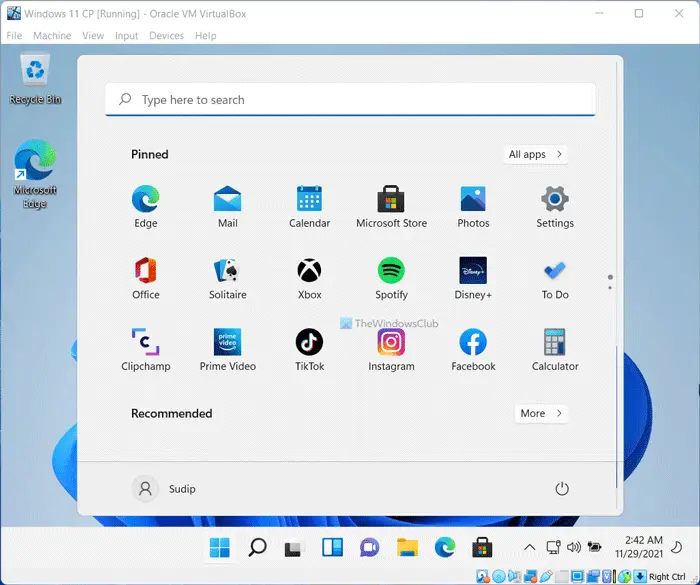Viewport: 700px width, 585px height.
Task: Click the Power button in Start
Action: pyautogui.click(x=562, y=489)
